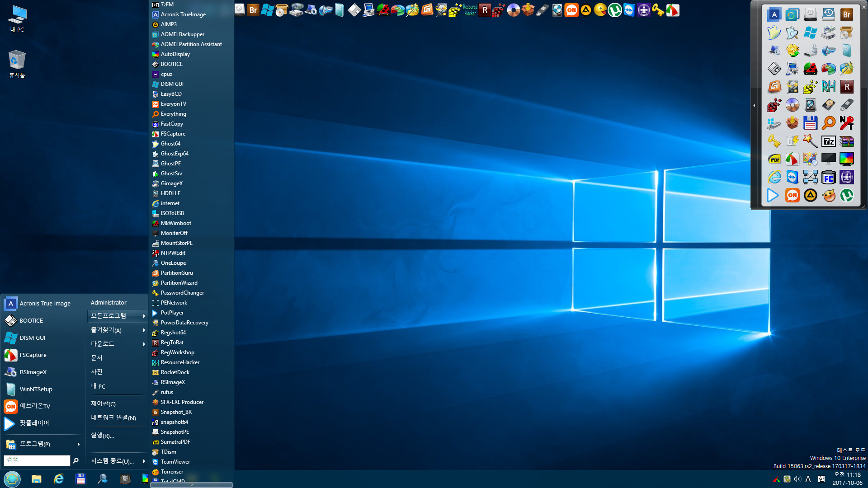Open Transformers-logo icon on taskbar
The image size is (868, 488).
click(x=125, y=479)
